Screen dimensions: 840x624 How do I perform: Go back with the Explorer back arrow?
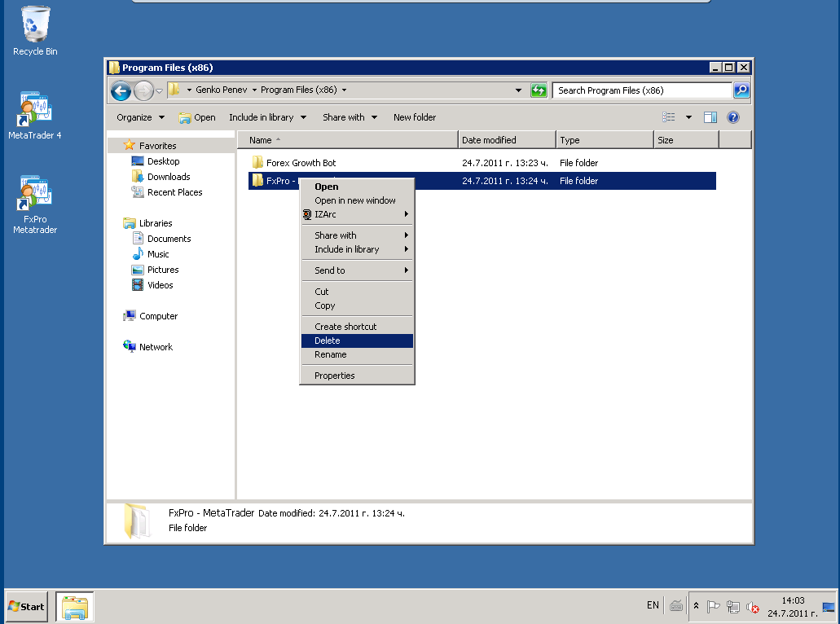coord(121,90)
